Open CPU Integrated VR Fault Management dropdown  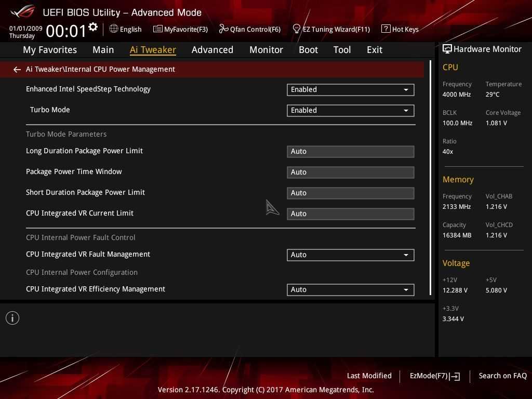[350, 255]
